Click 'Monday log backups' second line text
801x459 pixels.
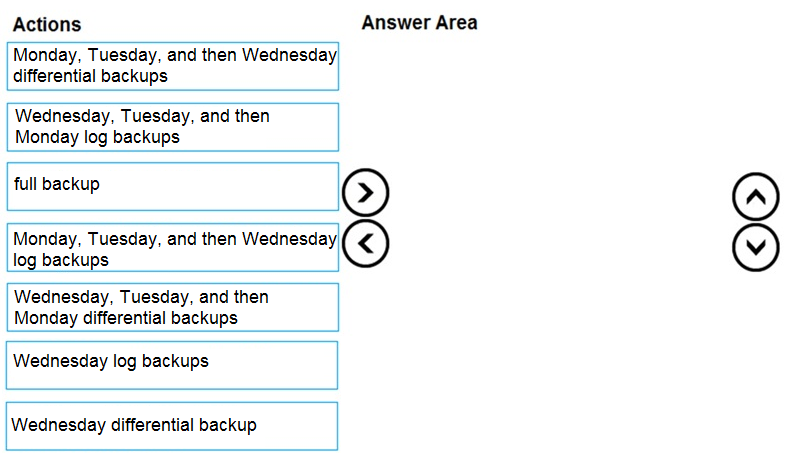pos(97,137)
